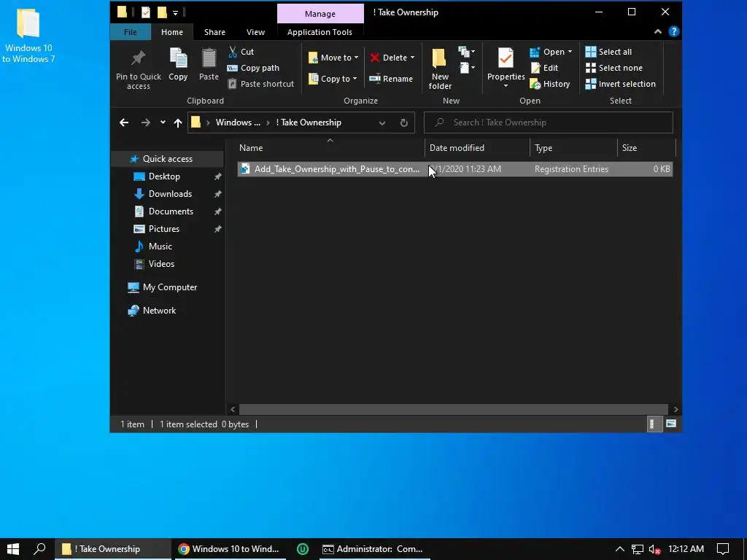Viewport: 747px width, 560px height.
Task: Click Paste shortcut in ribbon
Action: (x=261, y=84)
